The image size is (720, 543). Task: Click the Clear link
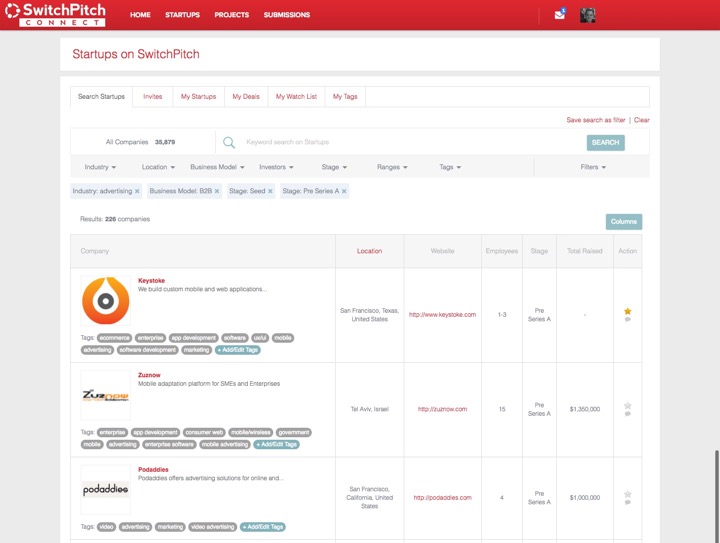click(641, 120)
